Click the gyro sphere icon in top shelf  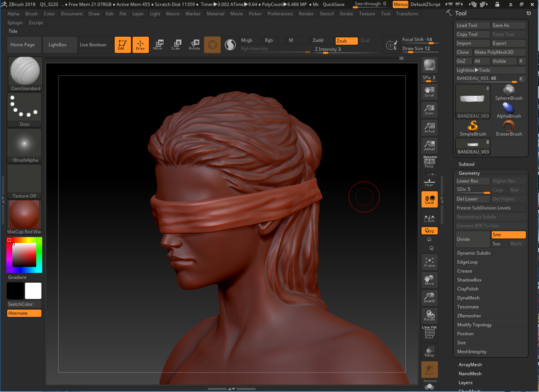(x=212, y=45)
